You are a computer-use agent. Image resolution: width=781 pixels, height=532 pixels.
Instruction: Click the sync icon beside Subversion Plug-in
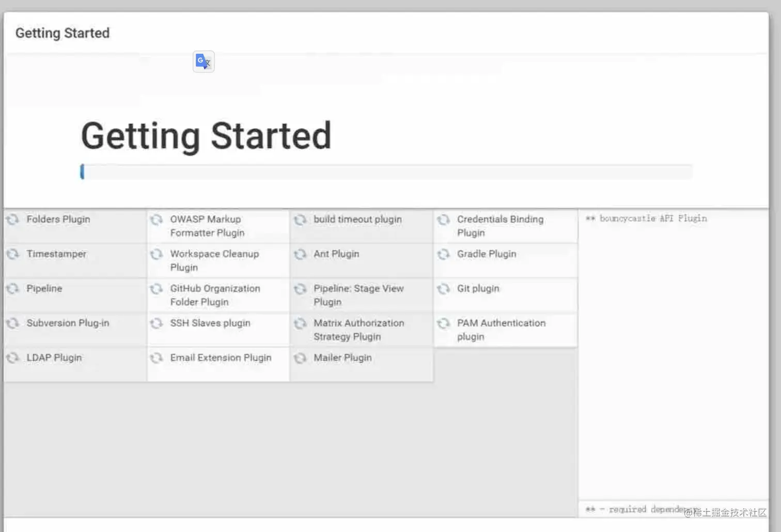coord(13,323)
